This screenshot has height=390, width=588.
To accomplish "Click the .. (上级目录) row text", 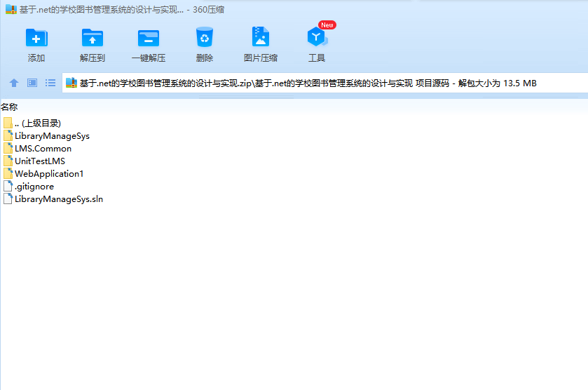I will (x=38, y=123).
